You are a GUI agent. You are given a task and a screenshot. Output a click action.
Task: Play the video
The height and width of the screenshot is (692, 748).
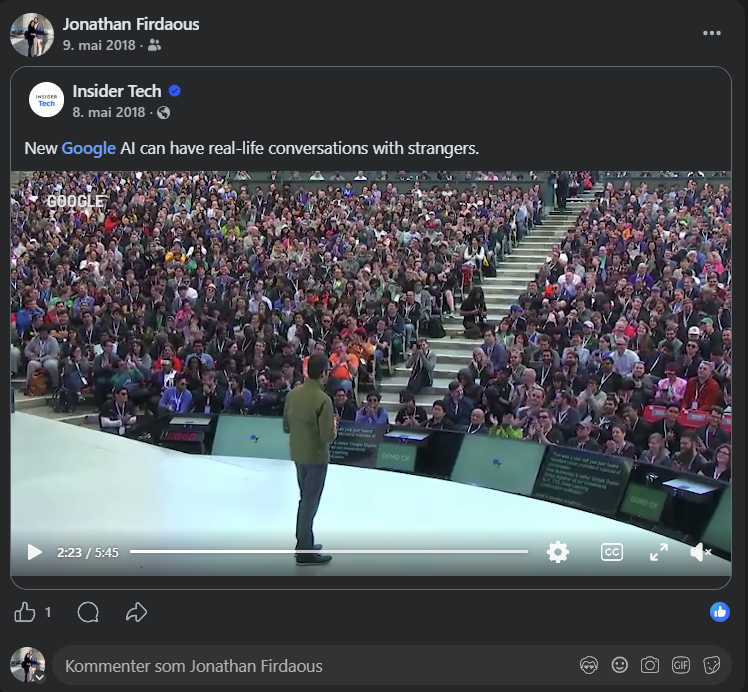34,552
